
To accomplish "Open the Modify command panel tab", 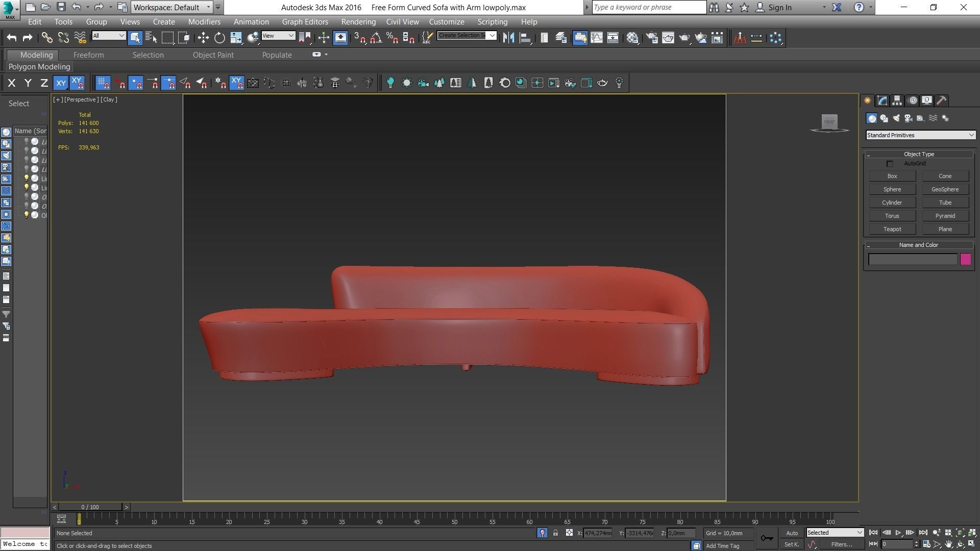I will click(882, 101).
